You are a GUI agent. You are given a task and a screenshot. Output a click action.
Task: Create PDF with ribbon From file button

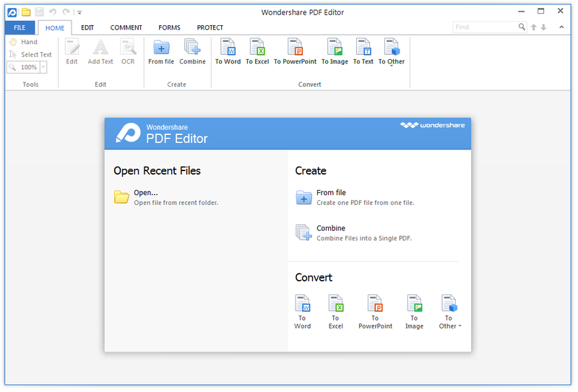point(161,51)
